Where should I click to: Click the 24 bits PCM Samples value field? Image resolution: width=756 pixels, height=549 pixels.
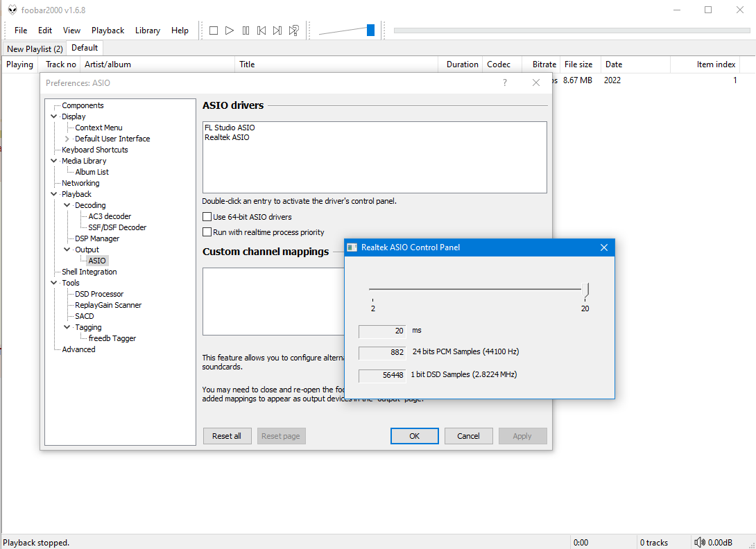point(382,352)
